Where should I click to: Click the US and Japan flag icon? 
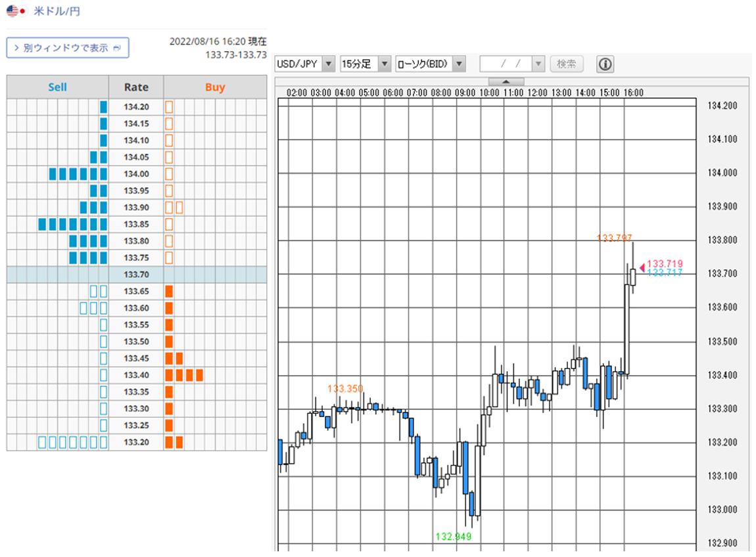pyautogui.click(x=16, y=11)
